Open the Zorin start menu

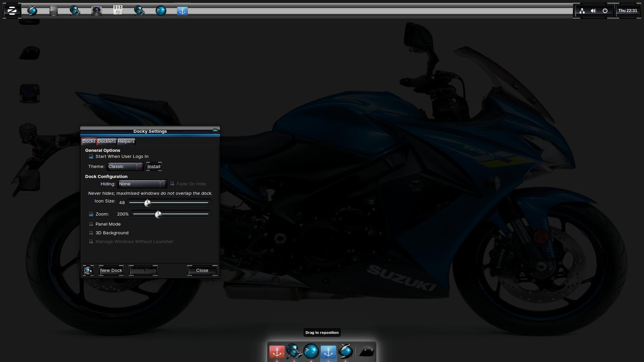point(12,11)
